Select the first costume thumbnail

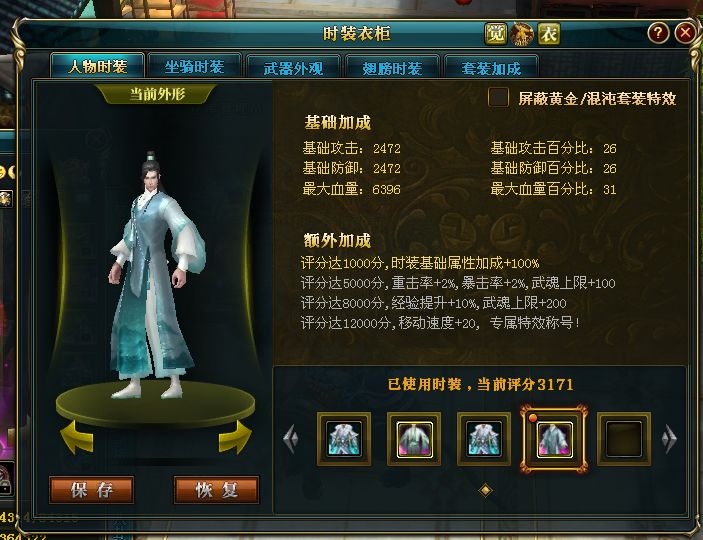344,439
